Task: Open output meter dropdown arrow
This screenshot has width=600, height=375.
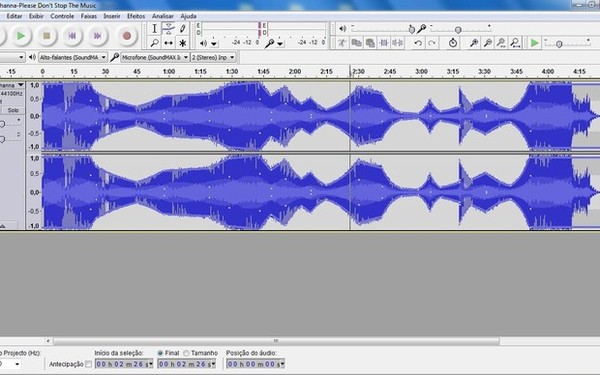Action: tap(214, 44)
